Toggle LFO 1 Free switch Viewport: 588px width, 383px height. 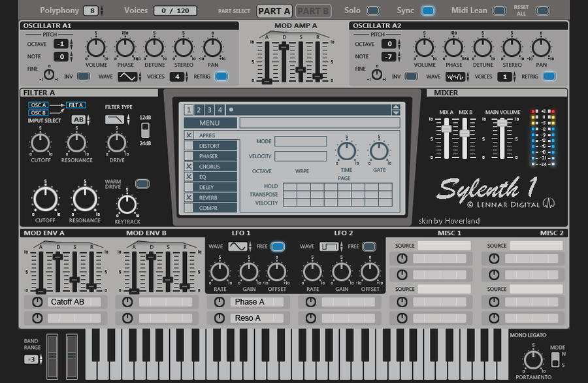(x=278, y=246)
